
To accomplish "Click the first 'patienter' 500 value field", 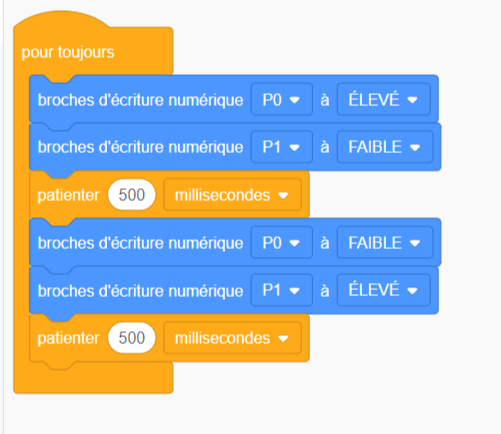I will (132, 195).
